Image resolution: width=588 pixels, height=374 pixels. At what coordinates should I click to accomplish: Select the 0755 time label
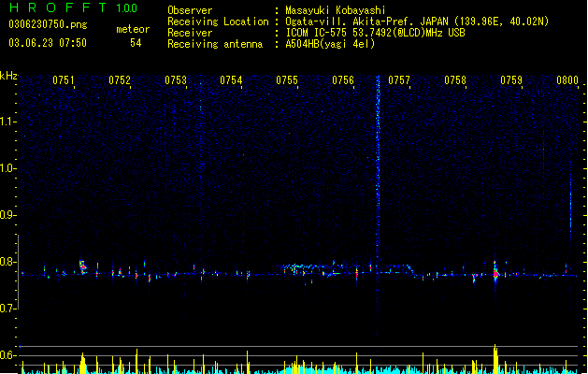click(287, 80)
